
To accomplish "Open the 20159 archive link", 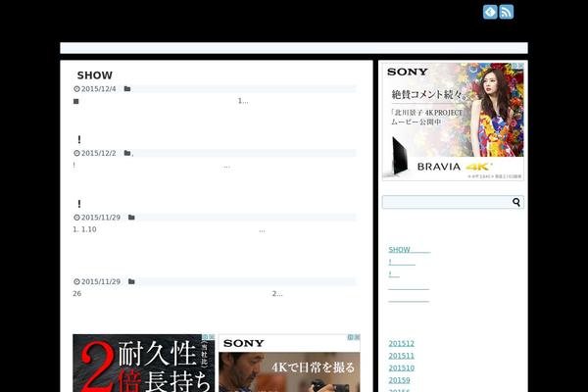I will click(399, 380).
